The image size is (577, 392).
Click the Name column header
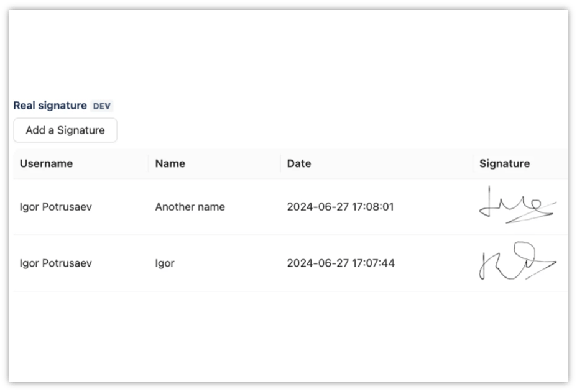(x=170, y=163)
